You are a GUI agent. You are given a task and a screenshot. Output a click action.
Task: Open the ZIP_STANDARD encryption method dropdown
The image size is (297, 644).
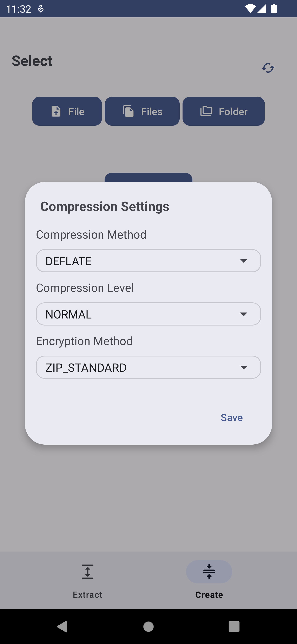[x=148, y=367]
